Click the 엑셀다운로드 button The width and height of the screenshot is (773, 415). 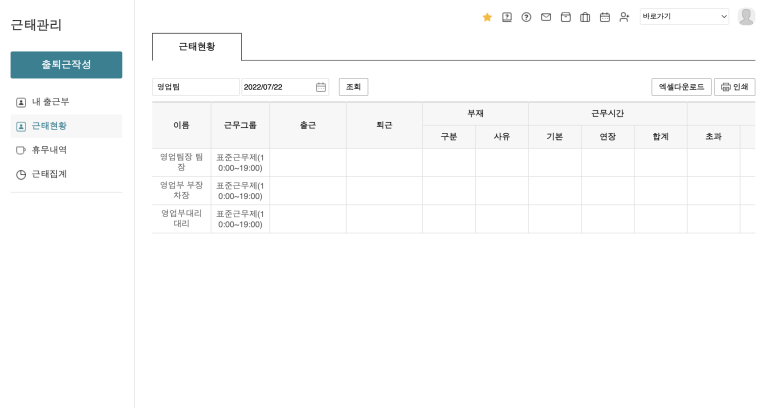pyautogui.click(x=680, y=87)
